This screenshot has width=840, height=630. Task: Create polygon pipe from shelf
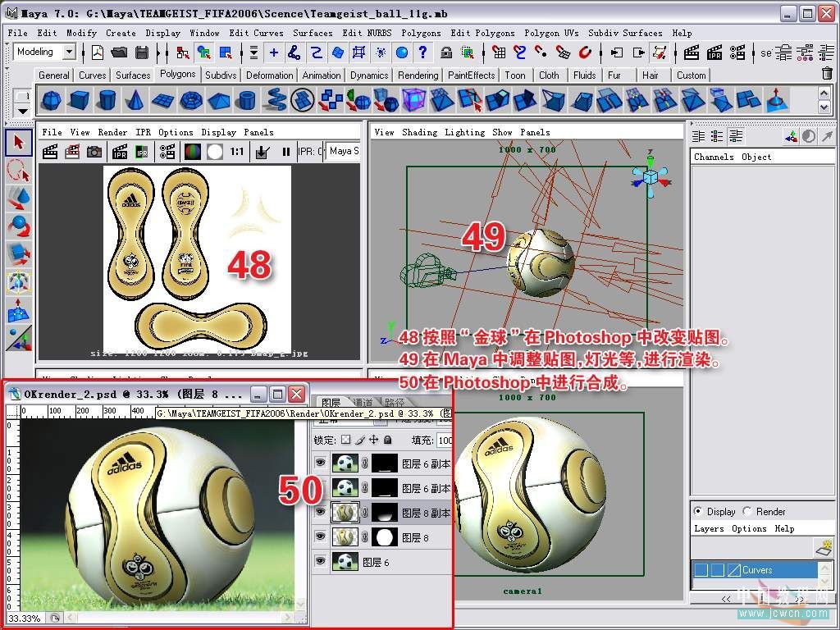click(246, 100)
